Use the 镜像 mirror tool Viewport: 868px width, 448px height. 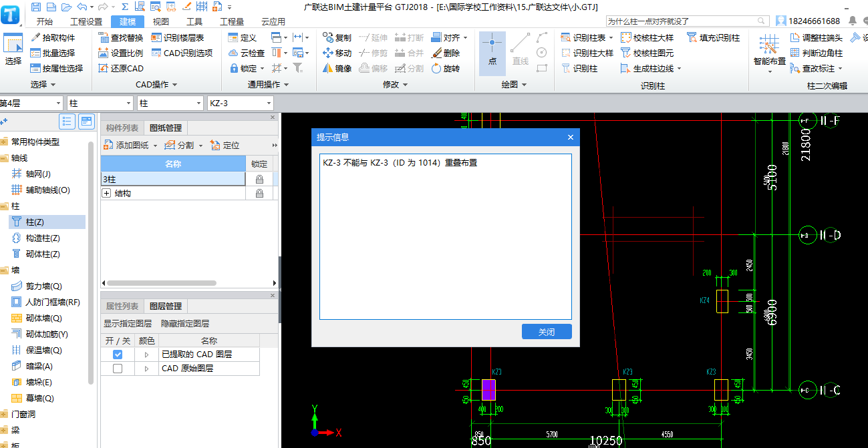(x=337, y=68)
